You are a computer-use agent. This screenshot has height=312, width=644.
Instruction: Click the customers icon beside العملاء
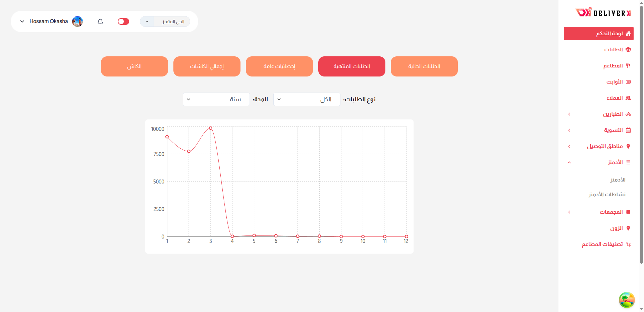pyautogui.click(x=628, y=98)
